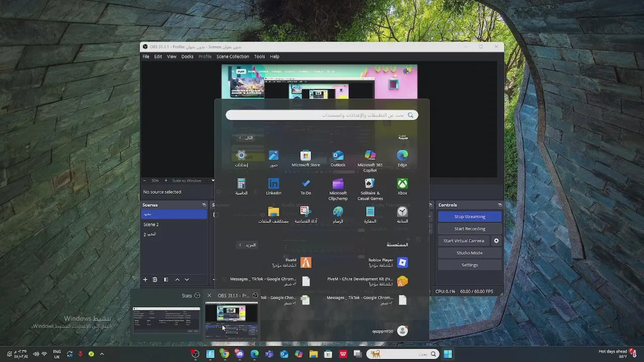Move scene down with arrow icon
644x362 pixels.
coord(187,280)
